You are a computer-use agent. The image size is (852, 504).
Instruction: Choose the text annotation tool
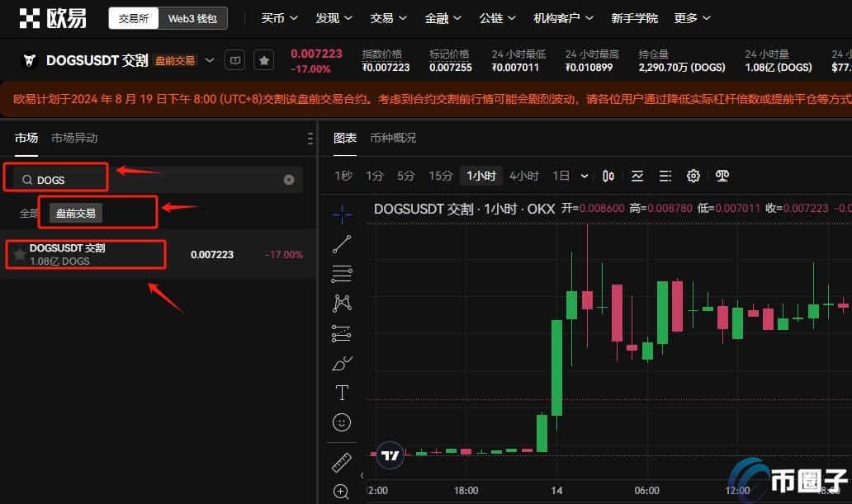tap(342, 393)
